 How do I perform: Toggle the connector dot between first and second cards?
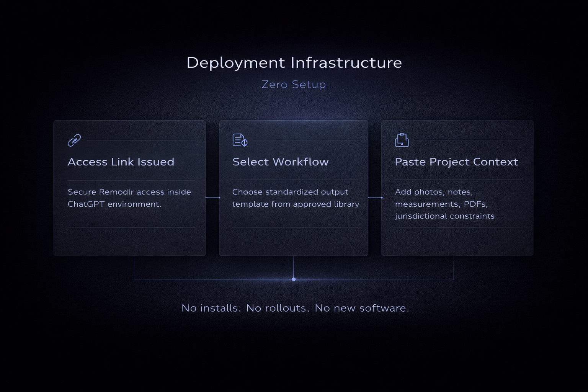[x=220, y=198]
